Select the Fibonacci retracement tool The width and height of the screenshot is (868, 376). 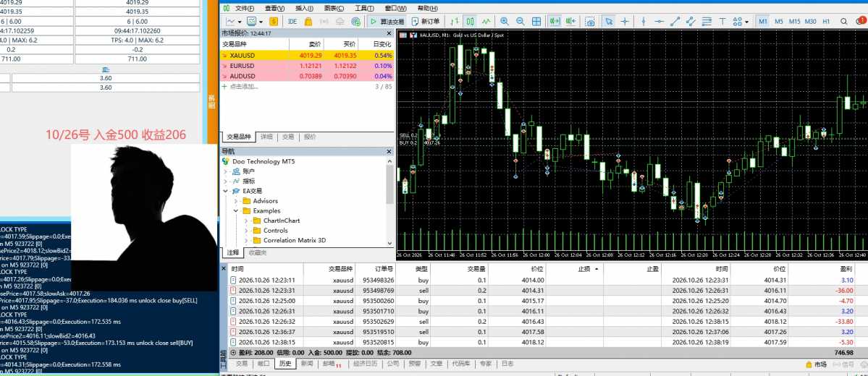[x=707, y=21]
